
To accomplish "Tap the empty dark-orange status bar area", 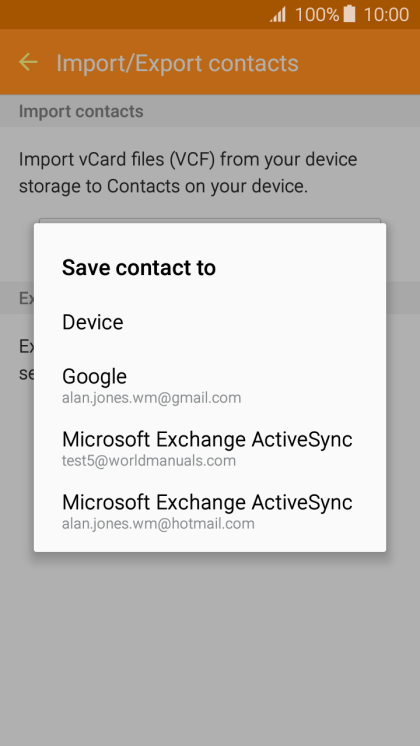I will (133, 14).
